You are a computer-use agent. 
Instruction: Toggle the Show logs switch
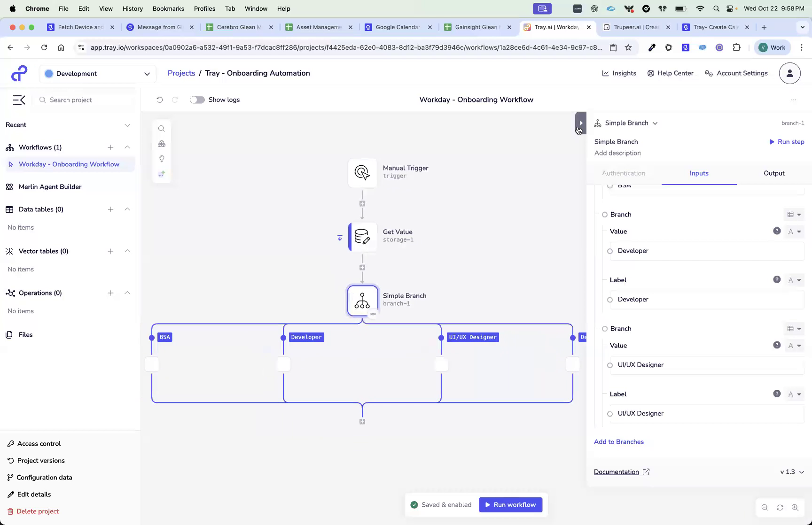tap(197, 100)
